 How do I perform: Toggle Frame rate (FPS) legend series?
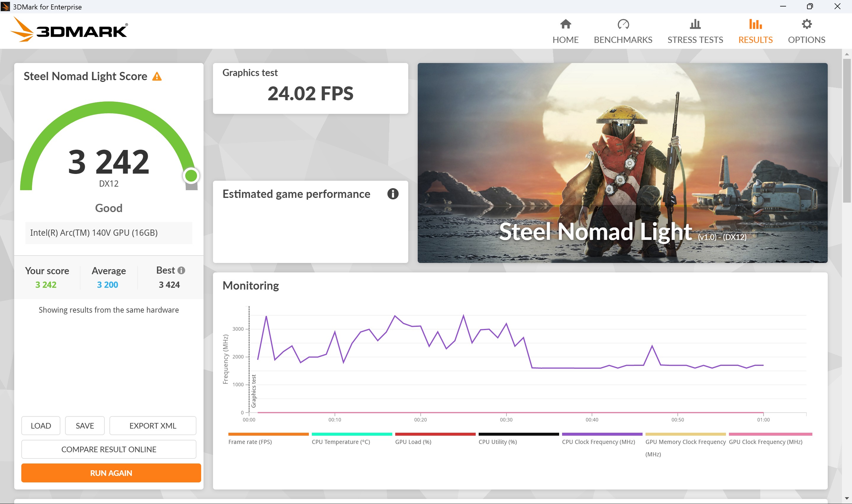click(x=250, y=442)
